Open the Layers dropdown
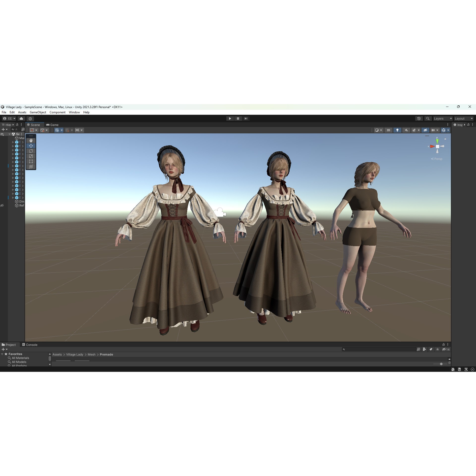The width and height of the screenshot is (476, 476). tap(443, 119)
